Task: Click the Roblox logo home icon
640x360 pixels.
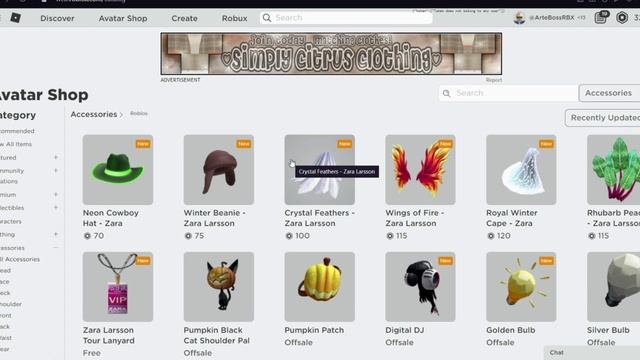Action: tap(16, 18)
